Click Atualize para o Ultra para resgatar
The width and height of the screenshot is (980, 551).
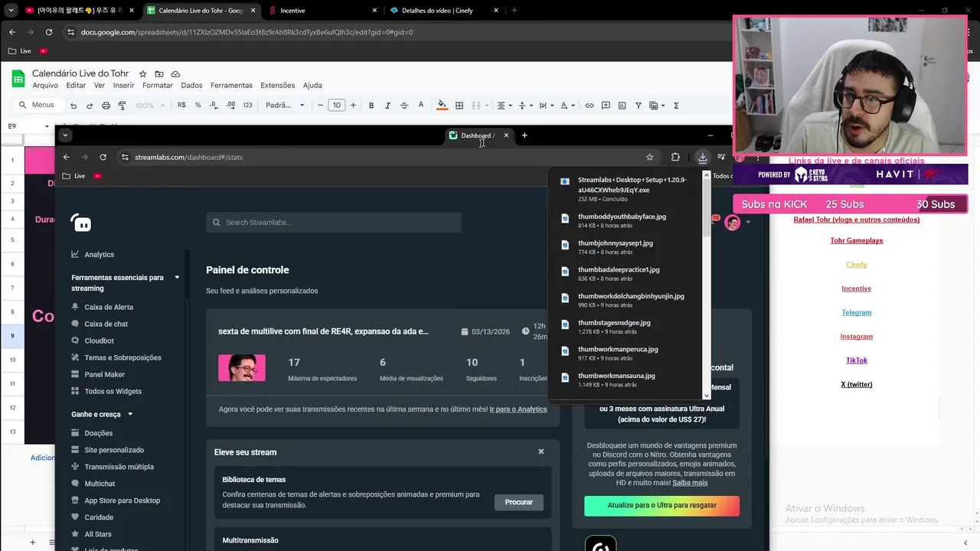(x=661, y=505)
